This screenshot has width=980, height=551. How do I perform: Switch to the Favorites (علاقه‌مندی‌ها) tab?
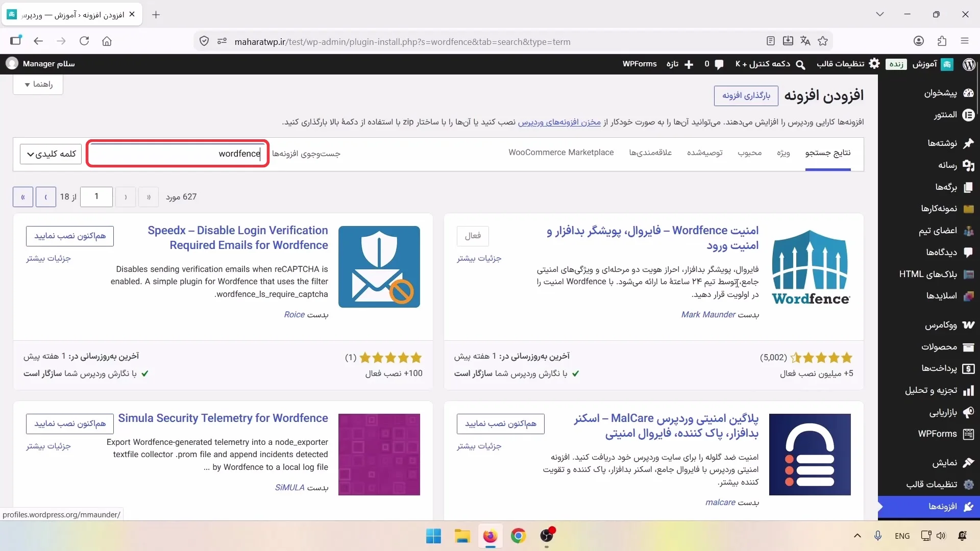[650, 153]
